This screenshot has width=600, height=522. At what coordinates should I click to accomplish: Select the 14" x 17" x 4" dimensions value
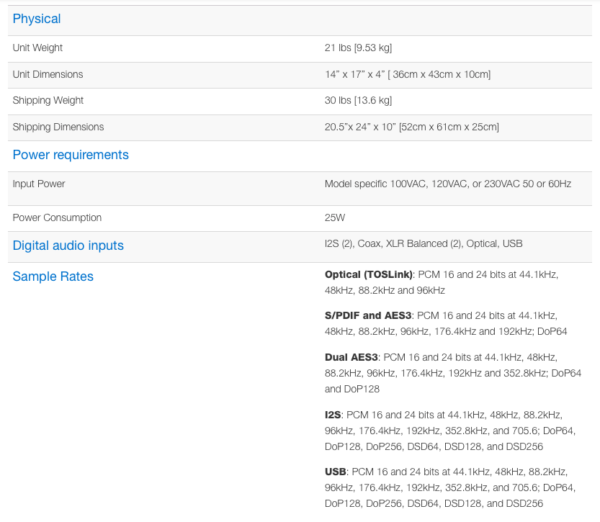(407, 74)
